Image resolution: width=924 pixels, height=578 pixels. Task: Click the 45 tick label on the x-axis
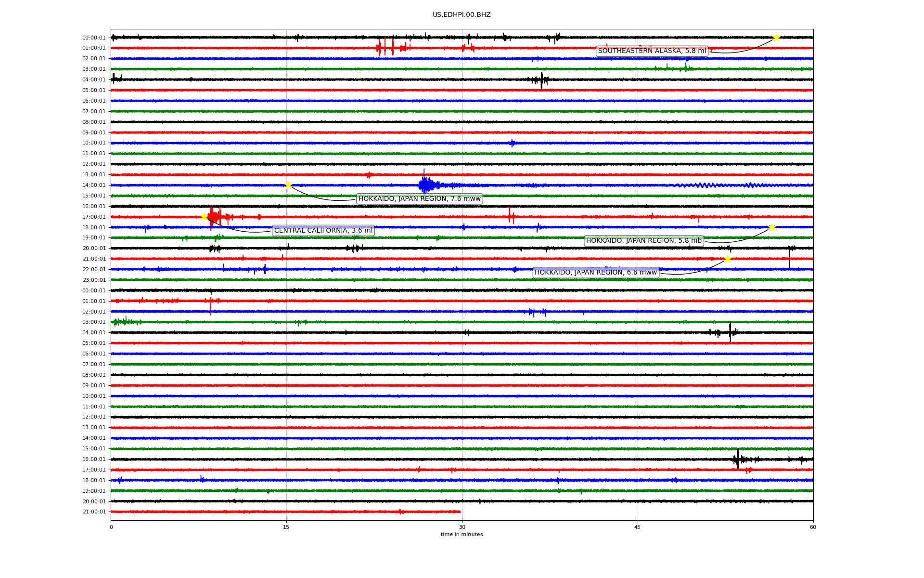coord(638,527)
